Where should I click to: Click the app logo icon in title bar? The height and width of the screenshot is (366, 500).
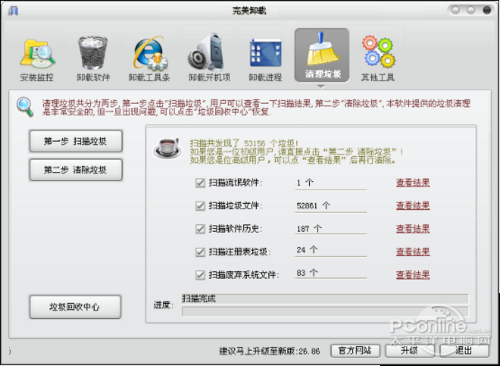tap(13, 11)
